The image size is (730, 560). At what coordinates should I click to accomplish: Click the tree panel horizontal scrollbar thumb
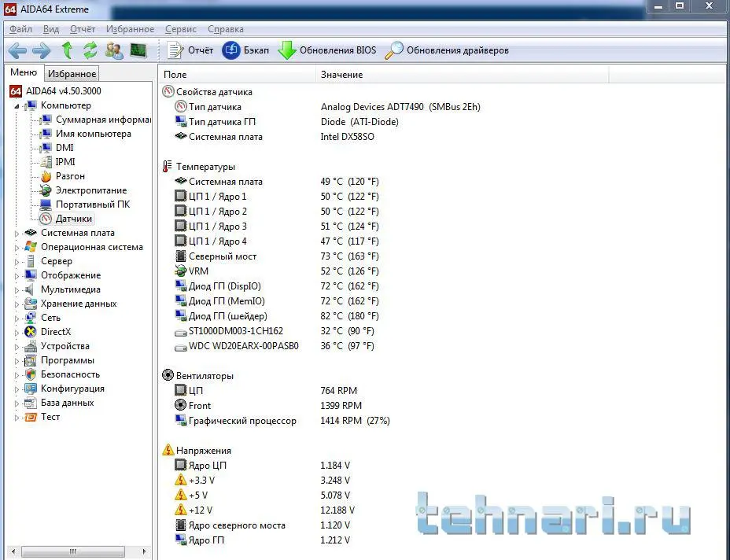pos(72,551)
